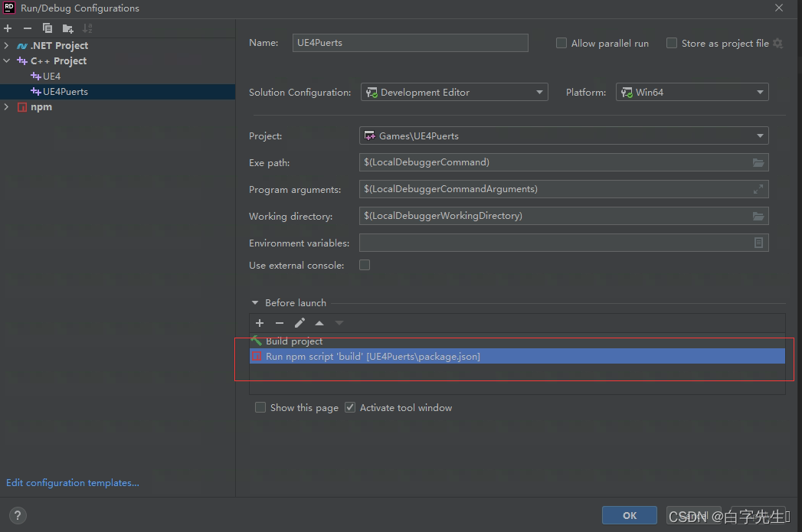This screenshot has height=532, width=802.
Task: Select the UE4Puerts configuration
Action: [118, 92]
